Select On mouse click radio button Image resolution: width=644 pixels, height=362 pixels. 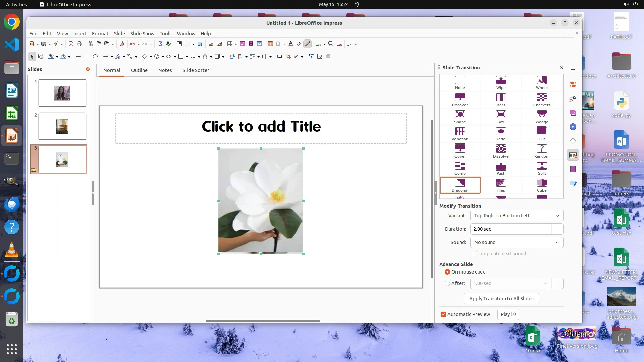pyautogui.click(x=447, y=272)
